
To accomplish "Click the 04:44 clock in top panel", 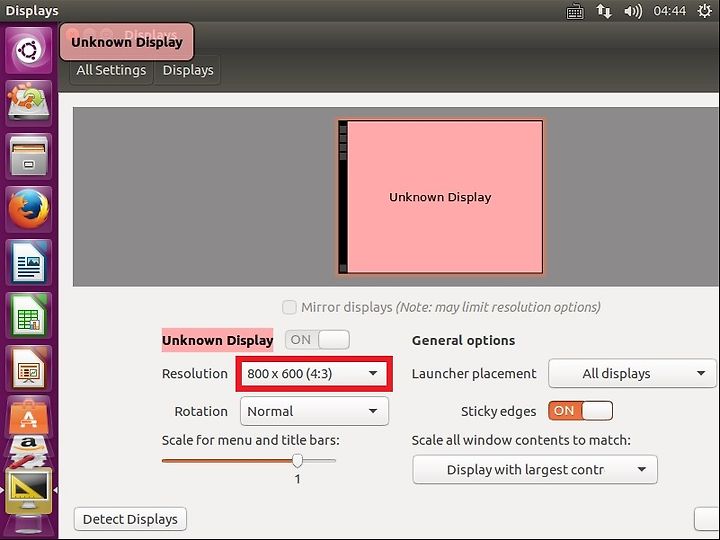I will tap(669, 11).
